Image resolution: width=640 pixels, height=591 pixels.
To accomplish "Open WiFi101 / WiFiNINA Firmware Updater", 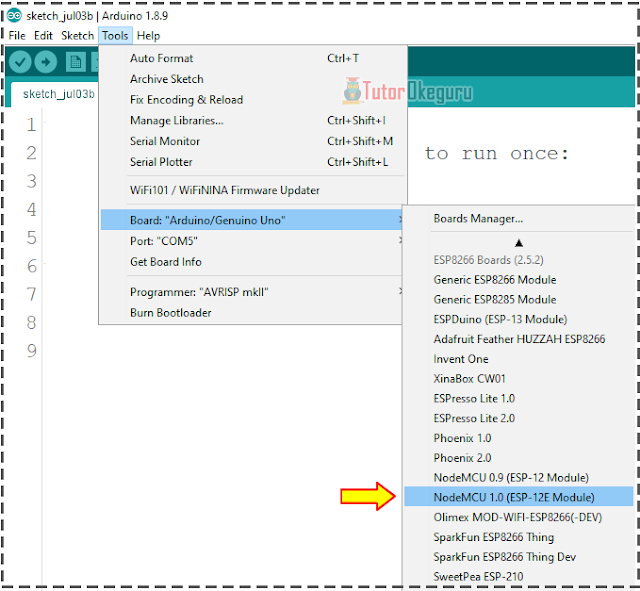I will coord(252,190).
